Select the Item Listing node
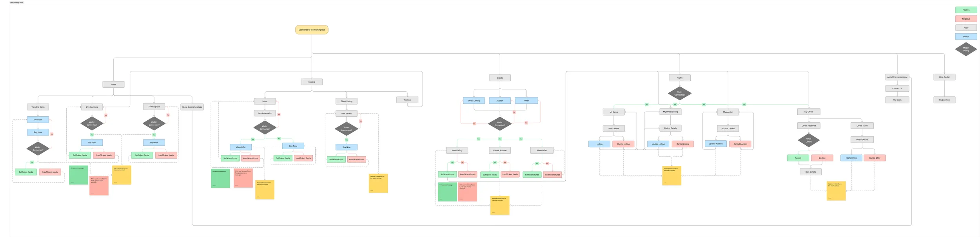This screenshot has height=237, width=980. pyautogui.click(x=457, y=150)
